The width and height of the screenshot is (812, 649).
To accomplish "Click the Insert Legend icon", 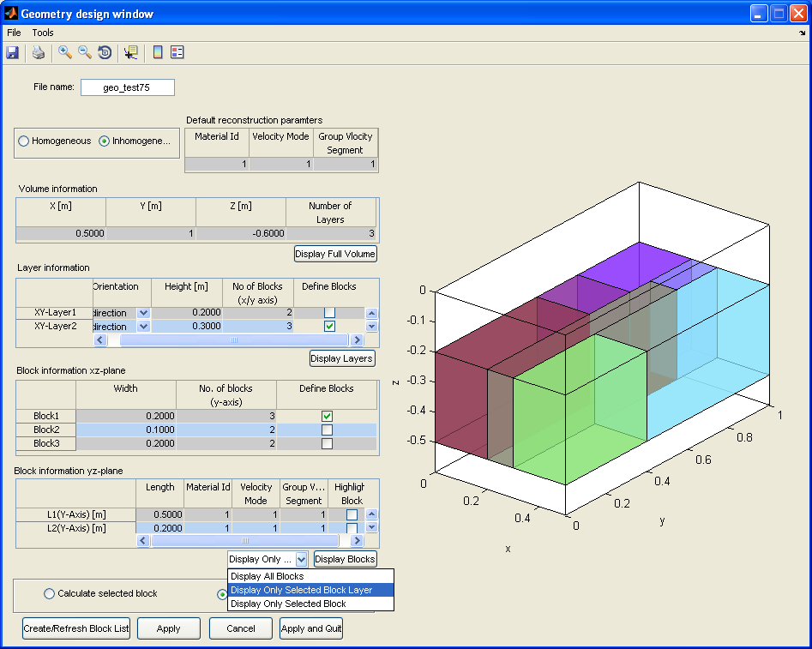I will tap(177, 52).
